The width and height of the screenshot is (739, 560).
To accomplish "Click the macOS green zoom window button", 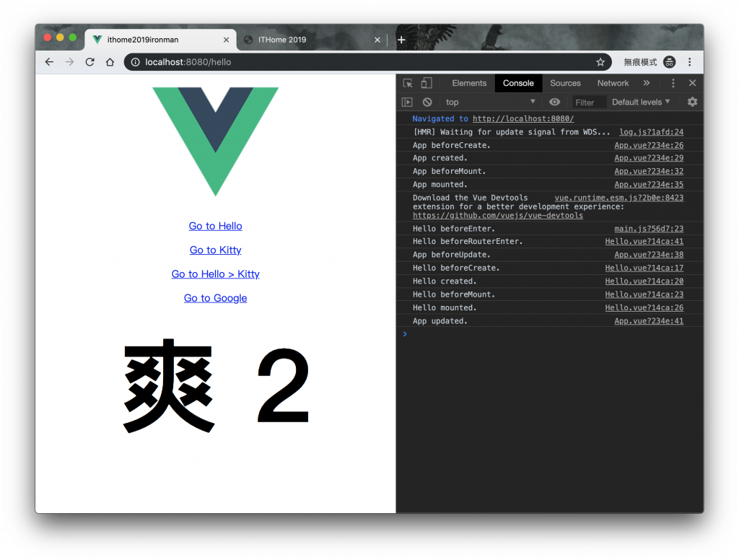I will tap(73, 38).
